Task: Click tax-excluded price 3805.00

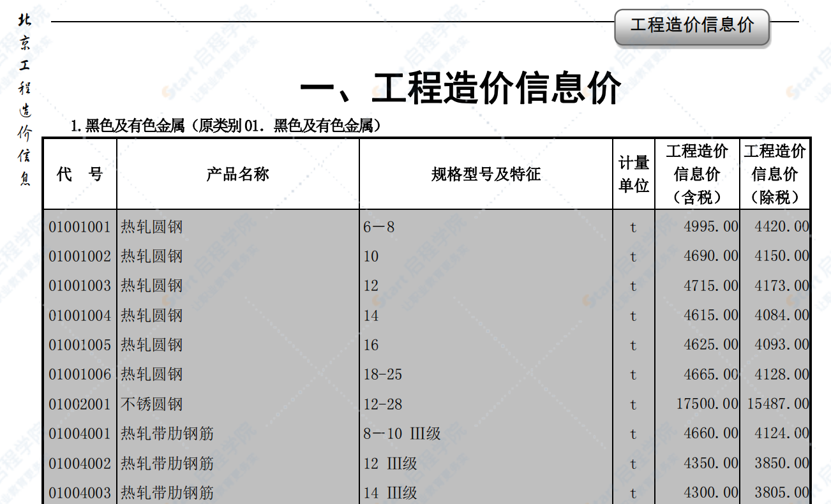Action: 782,493
